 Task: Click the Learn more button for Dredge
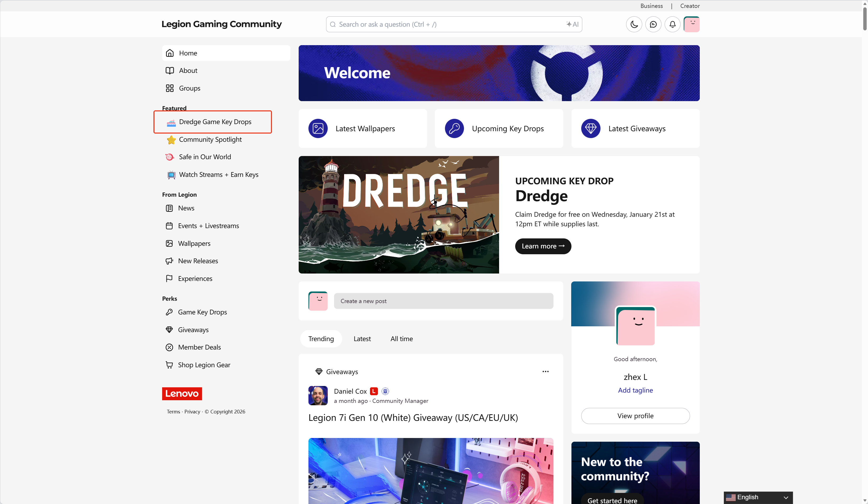pyautogui.click(x=543, y=246)
